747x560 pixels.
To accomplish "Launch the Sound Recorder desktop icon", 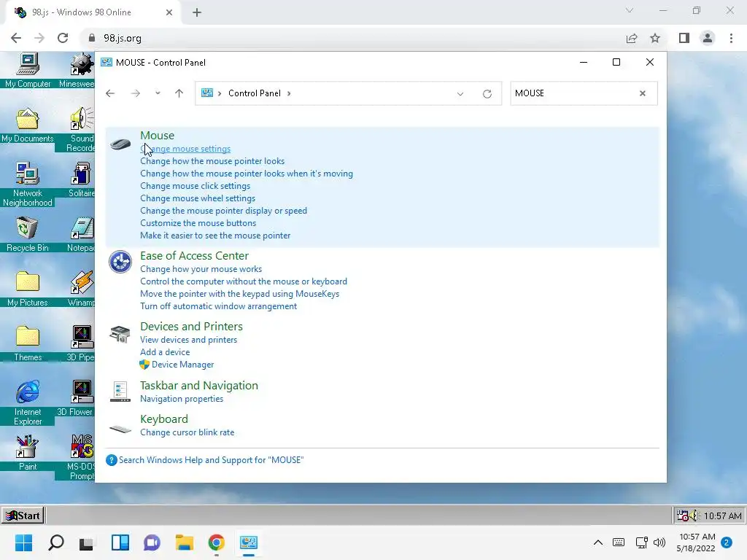I will 81,130.
